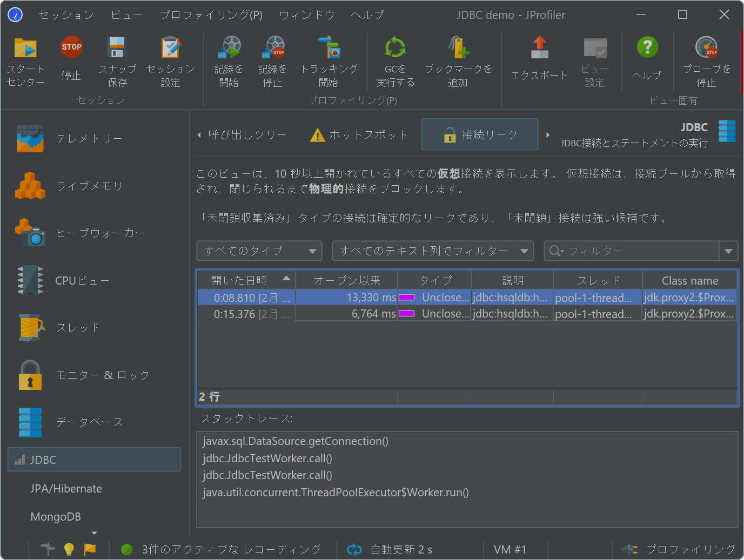Select row opened at 0:15.376

coord(467,314)
